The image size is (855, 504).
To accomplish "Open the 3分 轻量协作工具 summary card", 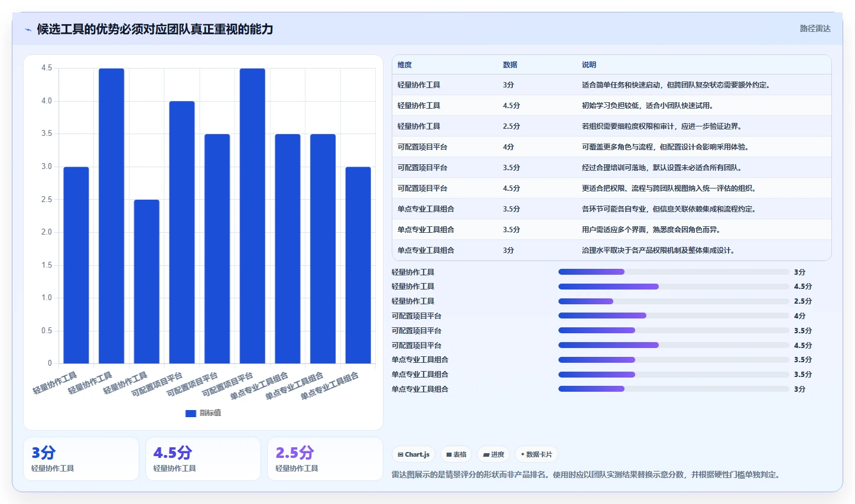I will coord(81,459).
